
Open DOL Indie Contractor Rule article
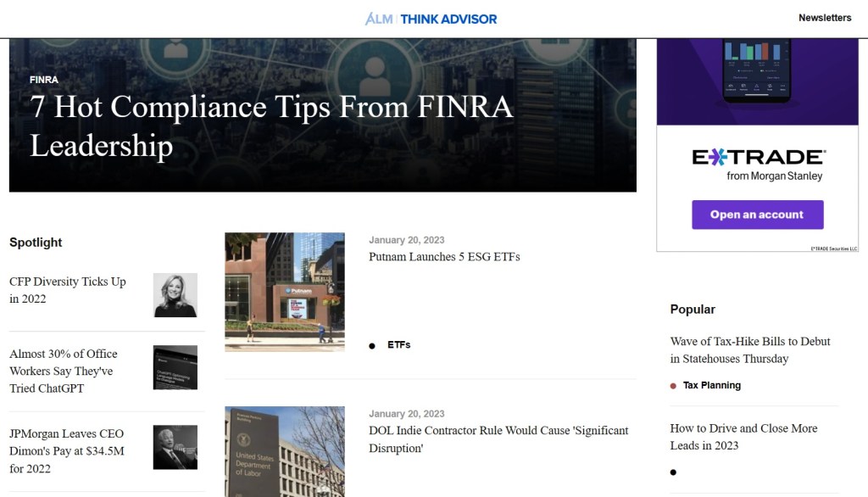(x=498, y=438)
